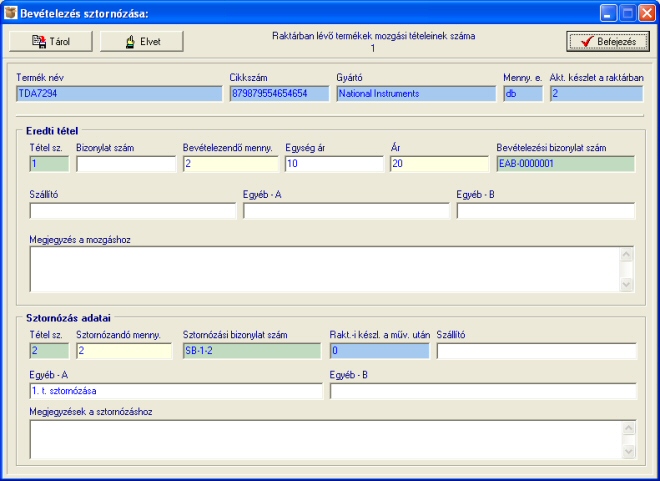Click the Egység ár field showing 10
This screenshot has height=481, width=660.
coord(334,164)
